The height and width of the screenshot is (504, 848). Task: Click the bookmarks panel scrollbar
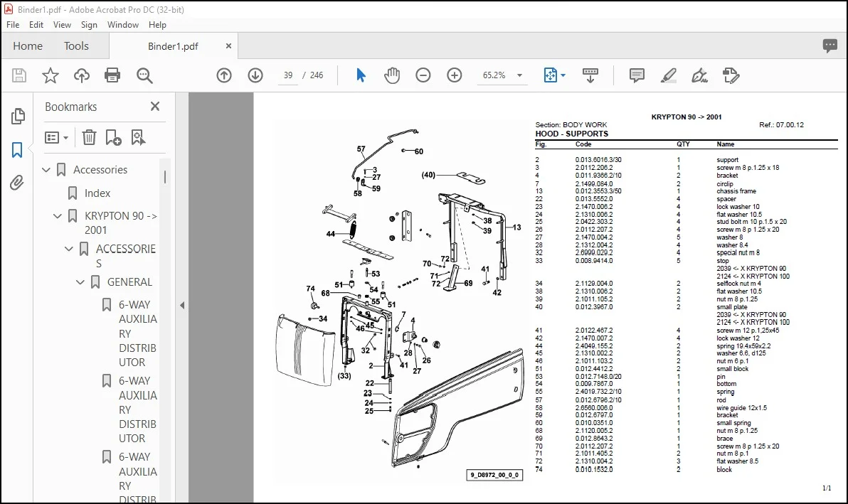[165, 177]
